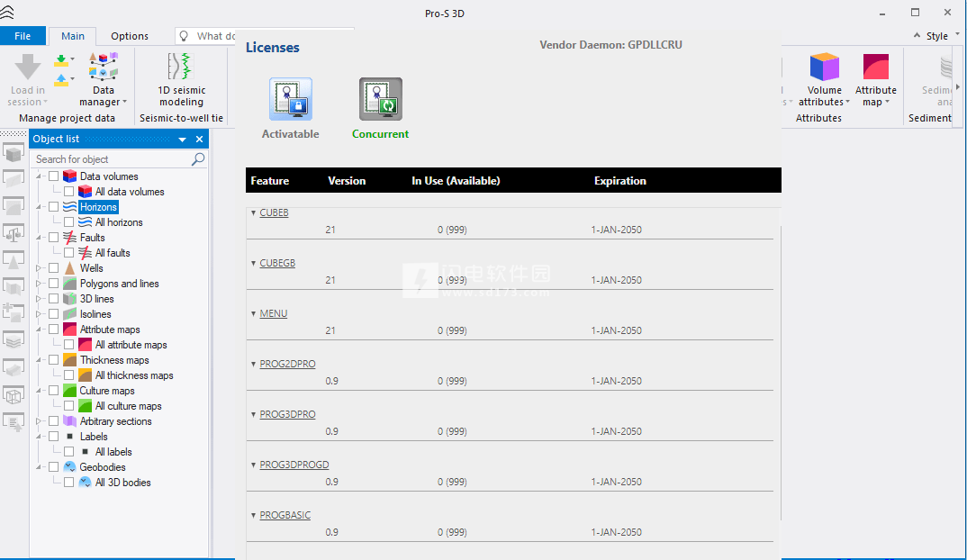Click the Wells cone icon in the tree
Image resolution: width=967 pixels, height=560 pixels.
click(x=69, y=268)
